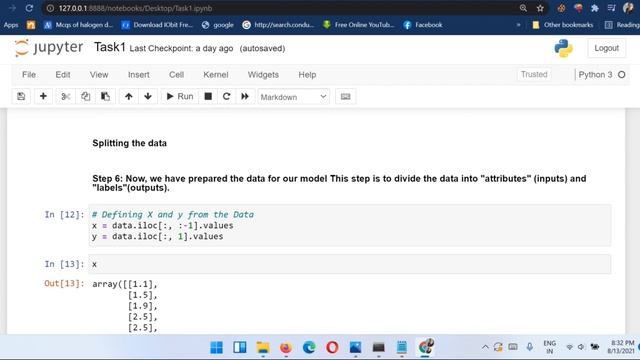
Task: Click the ENG IN language indicator
Action: [549, 347]
